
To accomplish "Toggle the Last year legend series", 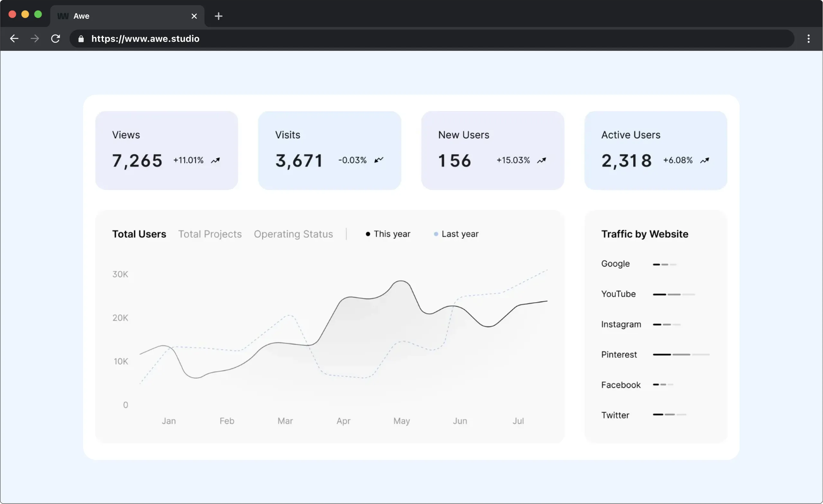I will click(456, 234).
